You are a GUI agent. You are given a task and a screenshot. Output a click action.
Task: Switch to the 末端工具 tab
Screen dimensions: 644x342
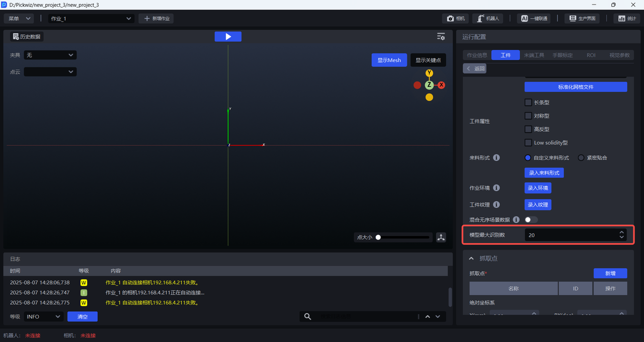[x=534, y=55]
